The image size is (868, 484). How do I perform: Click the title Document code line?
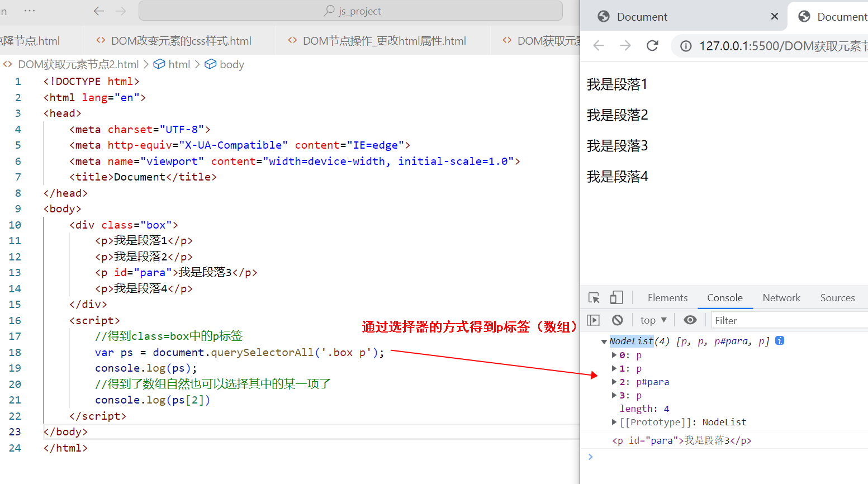[x=143, y=177]
